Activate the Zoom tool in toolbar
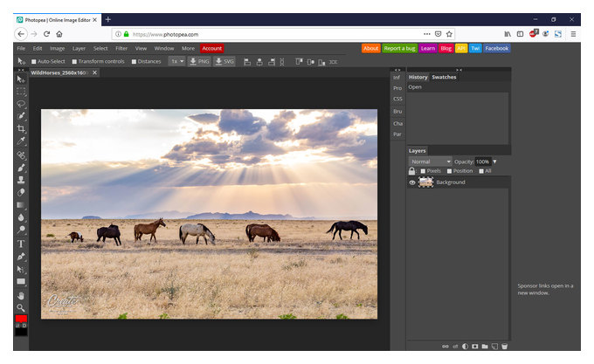This screenshot has width=594, height=364. coord(21,307)
